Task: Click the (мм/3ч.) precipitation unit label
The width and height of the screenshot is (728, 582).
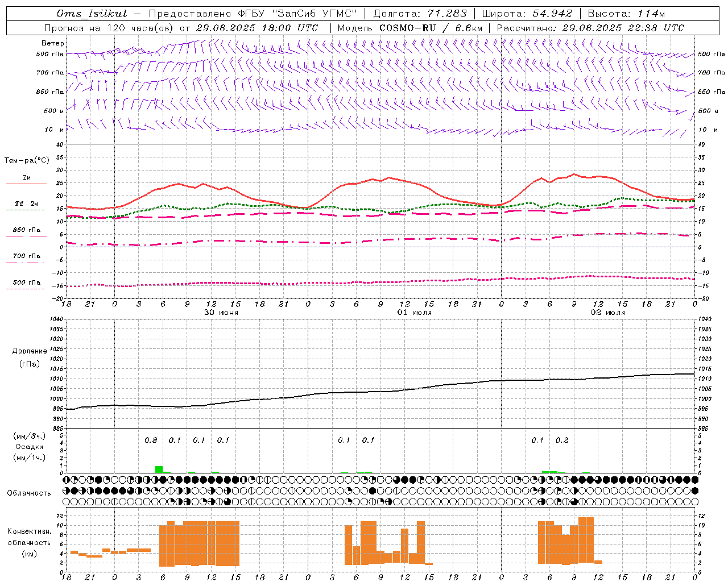Action: 30,436
